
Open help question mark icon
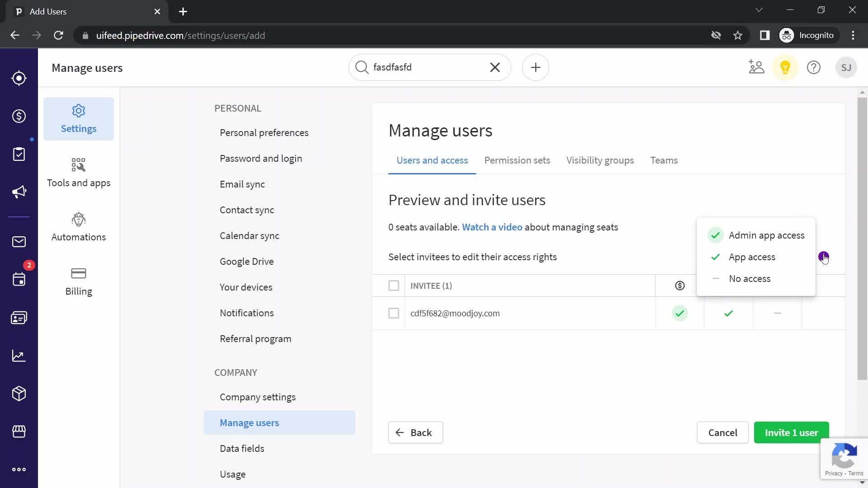point(814,67)
